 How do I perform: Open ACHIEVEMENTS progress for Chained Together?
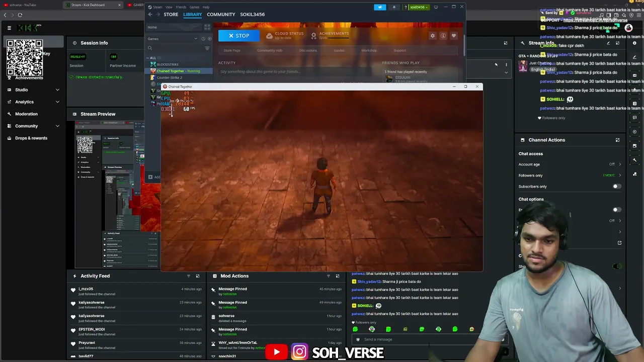point(330,36)
